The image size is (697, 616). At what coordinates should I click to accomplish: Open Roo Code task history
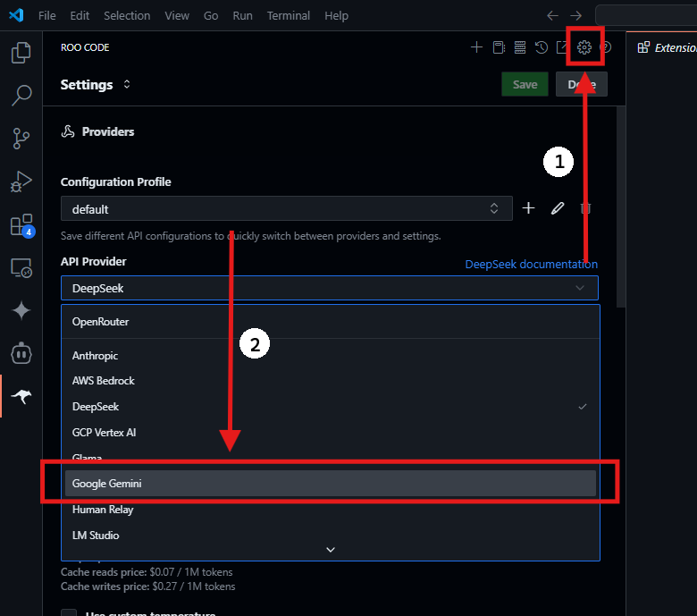click(541, 47)
